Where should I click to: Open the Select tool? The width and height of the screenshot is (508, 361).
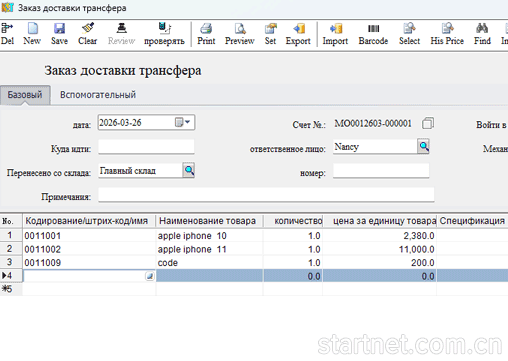click(x=410, y=33)
